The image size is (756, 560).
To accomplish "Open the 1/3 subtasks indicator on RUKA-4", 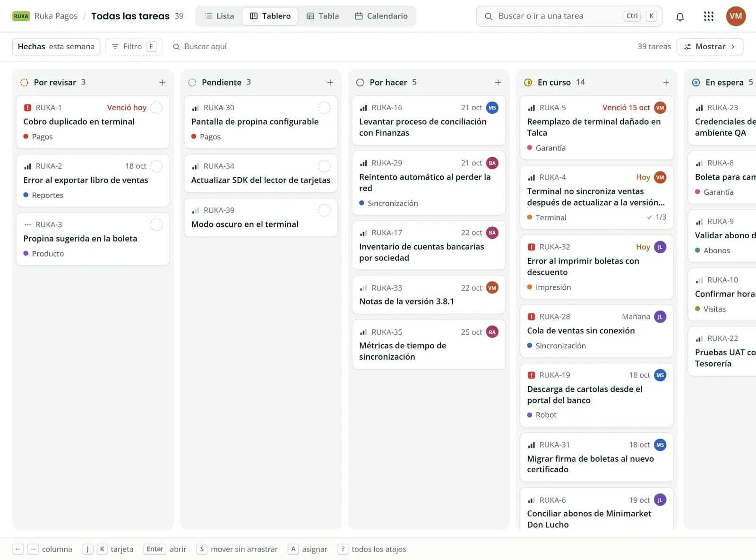I will click(657, 217).
